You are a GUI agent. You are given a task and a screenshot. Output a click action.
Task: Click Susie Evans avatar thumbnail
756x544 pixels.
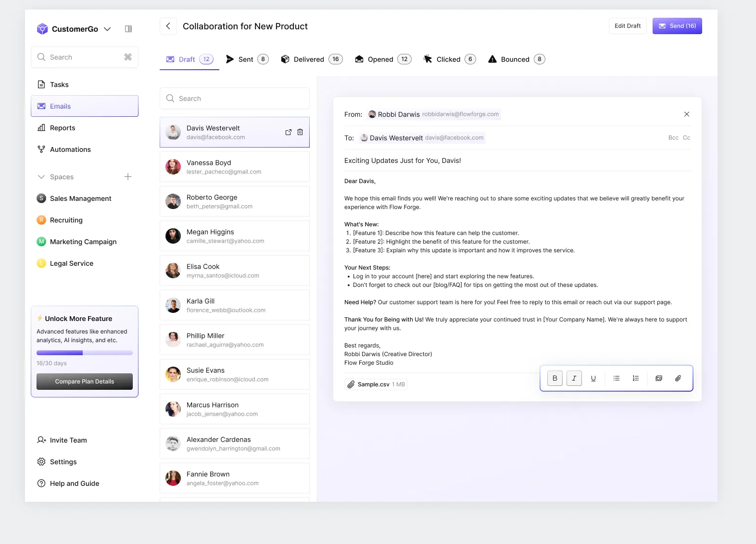point(173,374)
